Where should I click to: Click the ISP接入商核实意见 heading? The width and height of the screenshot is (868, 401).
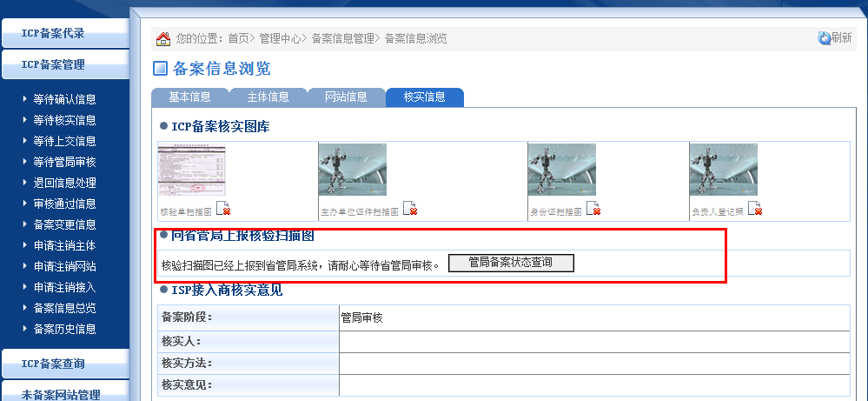(x=227, y=290)
